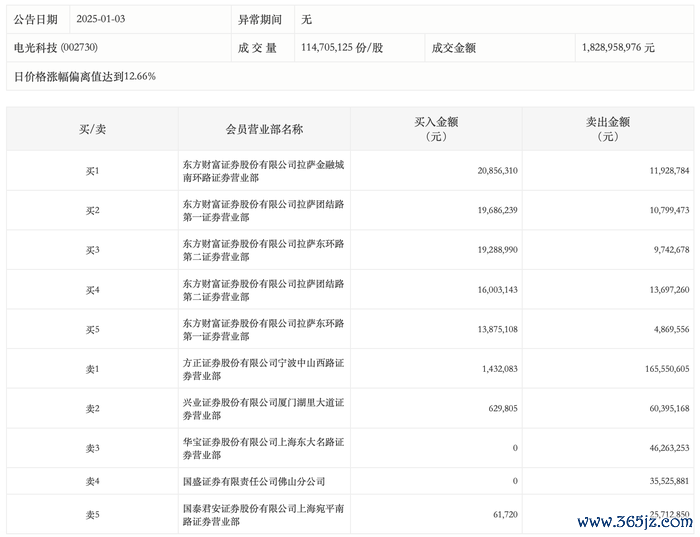This screenshot has width=700, height=537.
Task: Select the 买5 row label
Action: pos(92,330)
